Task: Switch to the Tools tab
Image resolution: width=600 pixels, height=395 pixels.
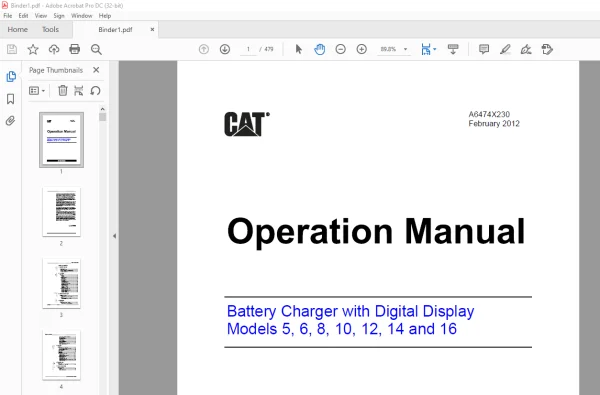Action: 50,29
